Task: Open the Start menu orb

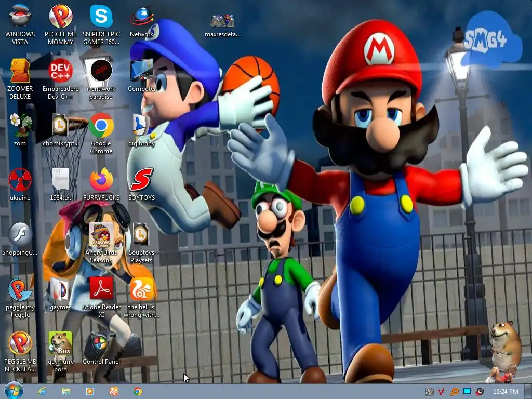Action: (x=14, y=391)
